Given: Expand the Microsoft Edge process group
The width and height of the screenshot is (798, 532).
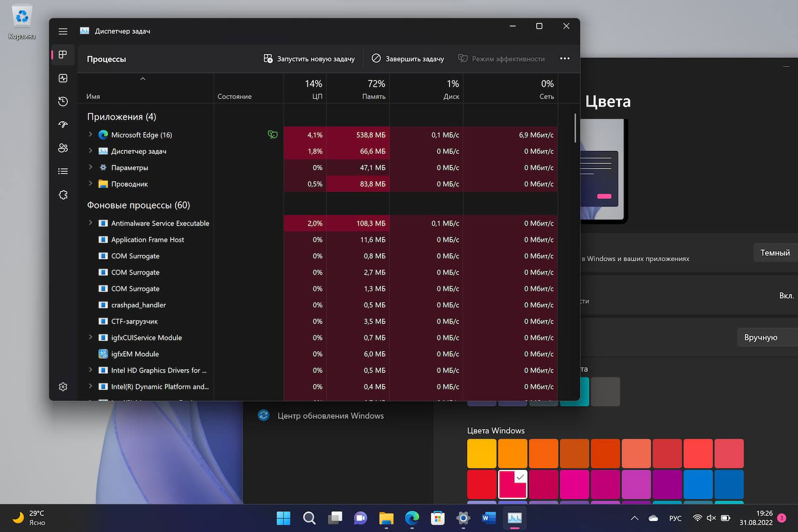Looking at the screenshot, I should (x=90, y=135).
